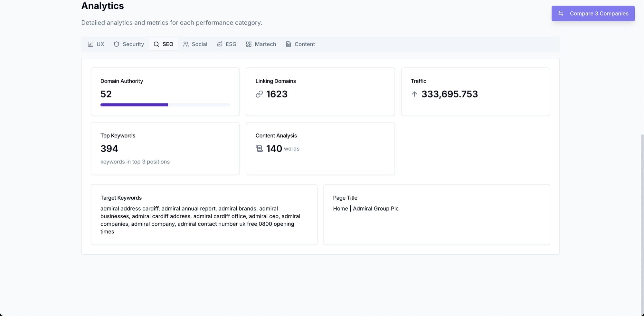This screenshot has height=316, width=644.
Task: Click the grid icon beside Martech
Action: coord(249,44)
